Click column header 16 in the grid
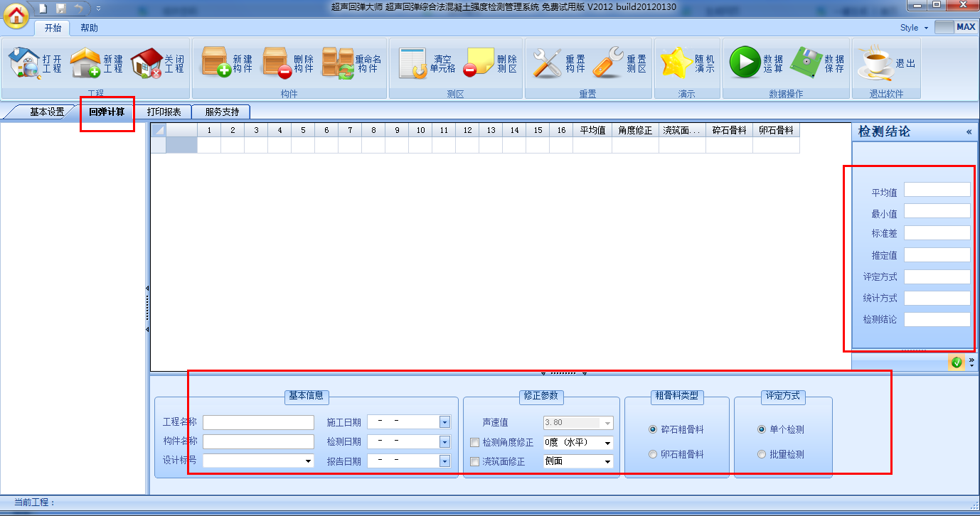The image size is (980, 516). tap(561, 130)
